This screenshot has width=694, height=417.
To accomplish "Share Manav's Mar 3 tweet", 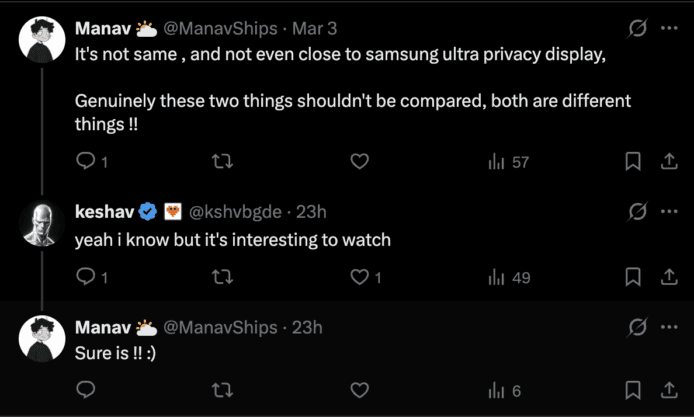I will click(668, 161).
